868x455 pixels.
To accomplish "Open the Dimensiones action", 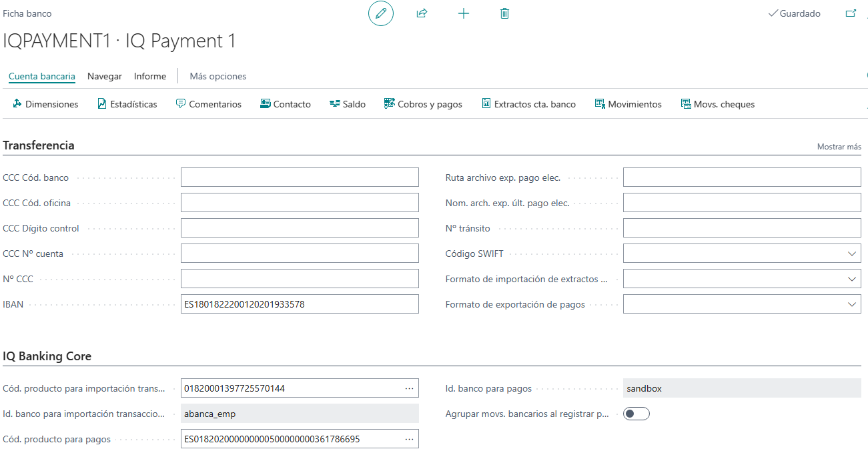I will [x=44, y=104].
